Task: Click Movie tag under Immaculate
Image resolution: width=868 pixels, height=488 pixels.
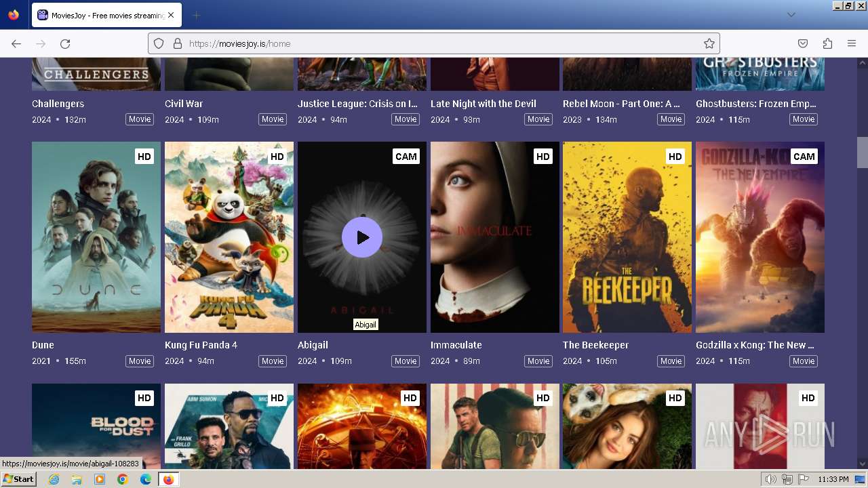Action: [x=538, y=361]
